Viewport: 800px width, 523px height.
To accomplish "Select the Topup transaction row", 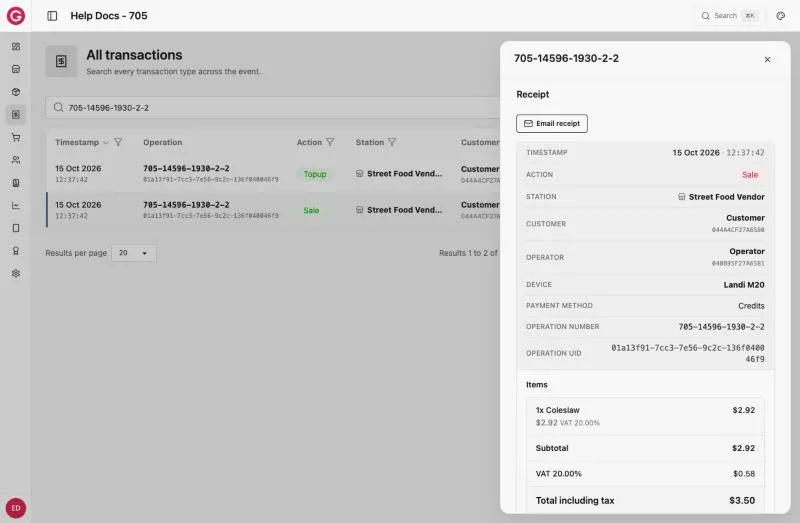I will [273, 173].
